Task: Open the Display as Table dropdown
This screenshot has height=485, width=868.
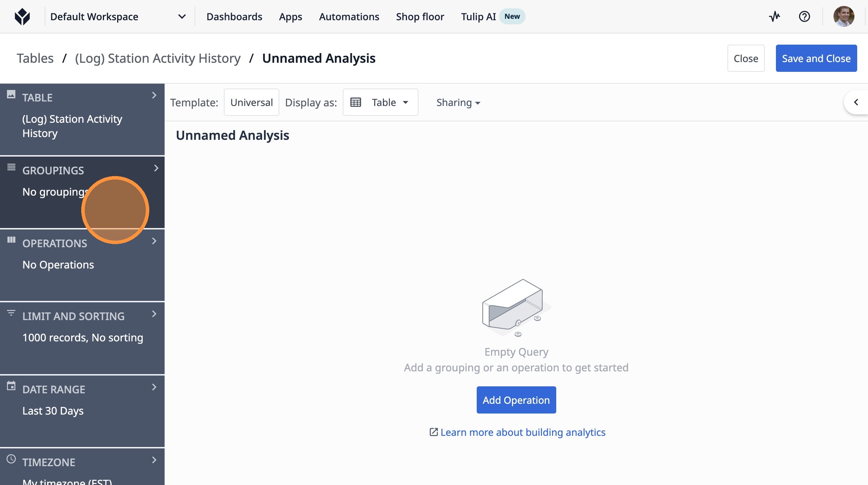Action: (380, 102)
